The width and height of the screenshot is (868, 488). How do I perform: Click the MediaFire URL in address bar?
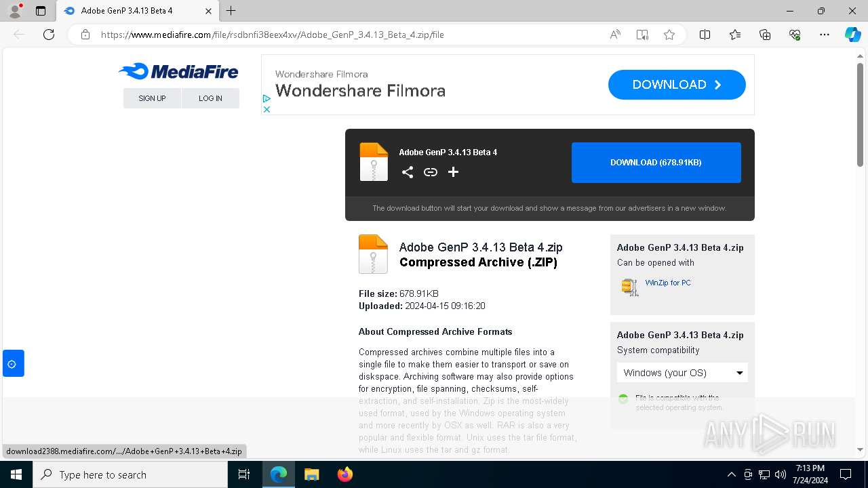pos(272,35)
